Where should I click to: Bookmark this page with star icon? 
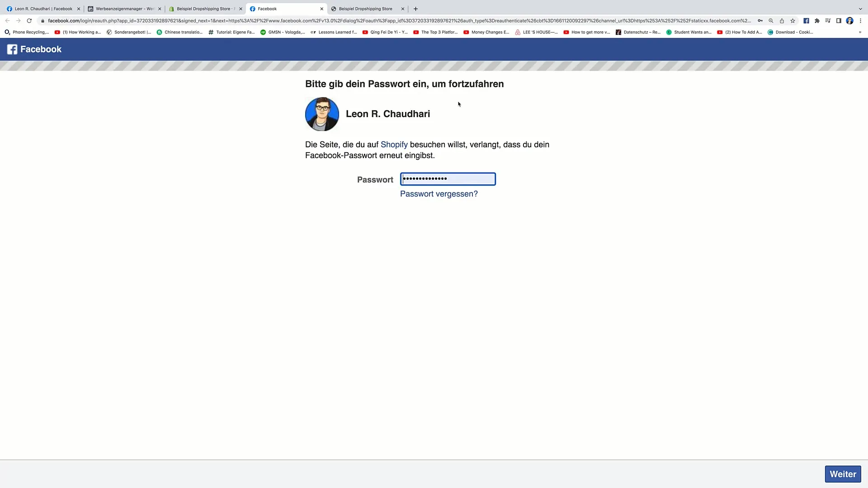tap(793, 21)
